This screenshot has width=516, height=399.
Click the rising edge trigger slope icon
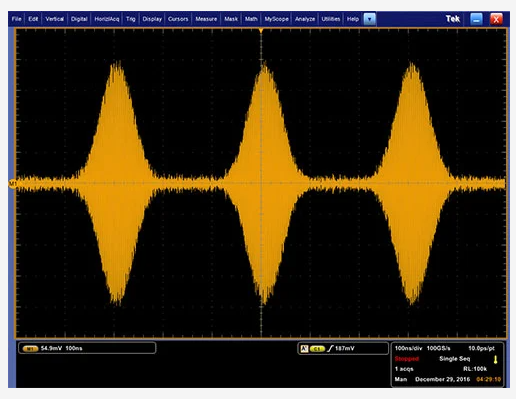click(x=330, y=349)
